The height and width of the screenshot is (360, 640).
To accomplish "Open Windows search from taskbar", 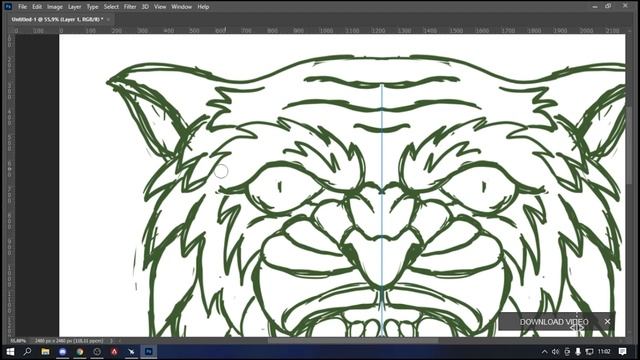I will pos(27,351).
